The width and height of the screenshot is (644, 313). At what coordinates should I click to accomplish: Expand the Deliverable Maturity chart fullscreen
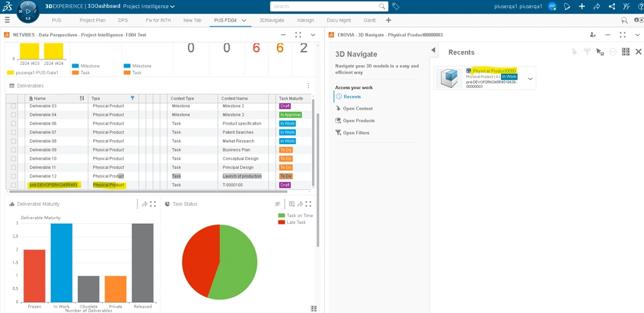(x=153, y=204)
